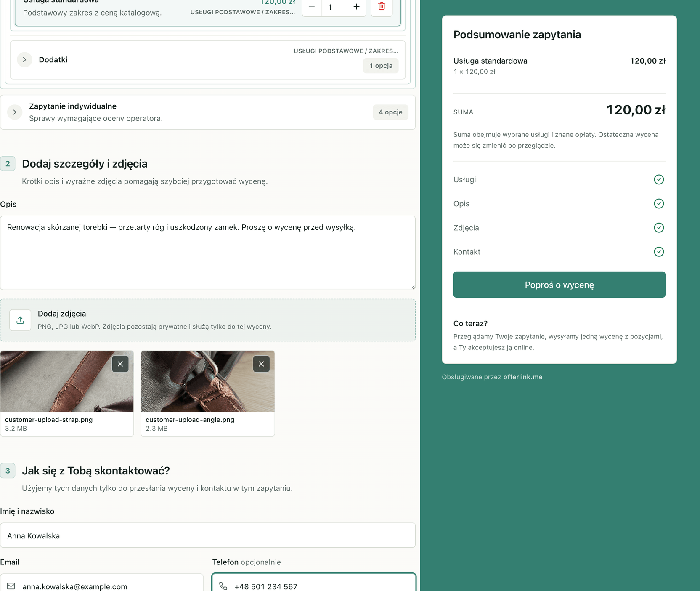Image resolution: width=700 pixels, height=591 pixels.
Task: Click the SUMA total 120,00 zł
Action: pyautogui.click(x=636, y=110)
